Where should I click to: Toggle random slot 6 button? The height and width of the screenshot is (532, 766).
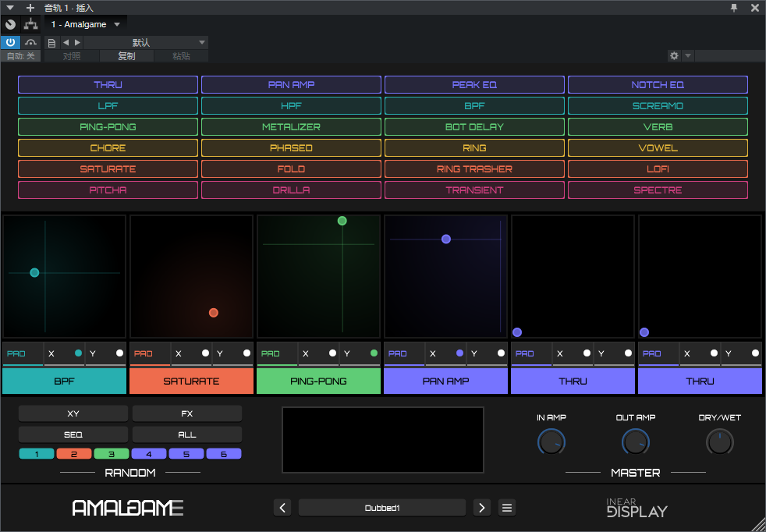tap(224, 454)
